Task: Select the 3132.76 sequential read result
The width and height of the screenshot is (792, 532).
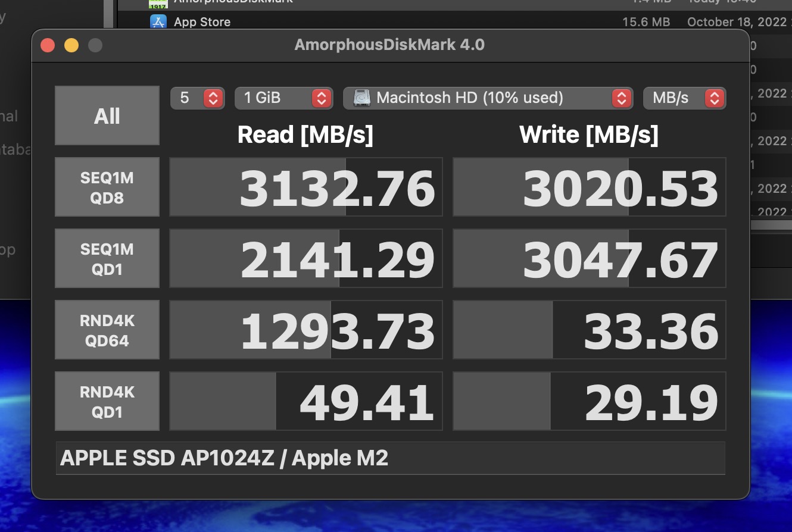Action: [x=306, y=187]
